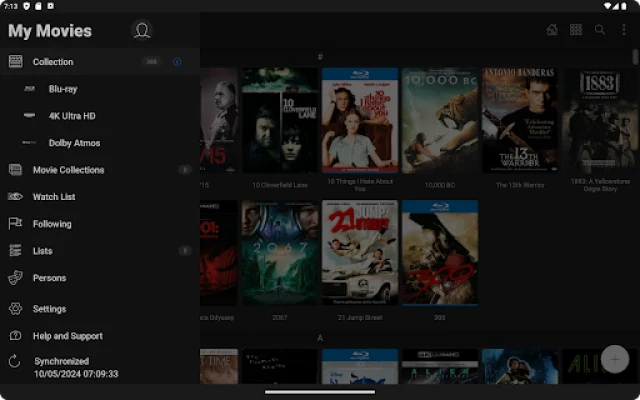640x400 pixels.
Task: Open the 1883 Yellowstone Origin Story cover
Action: coord(600,120)
